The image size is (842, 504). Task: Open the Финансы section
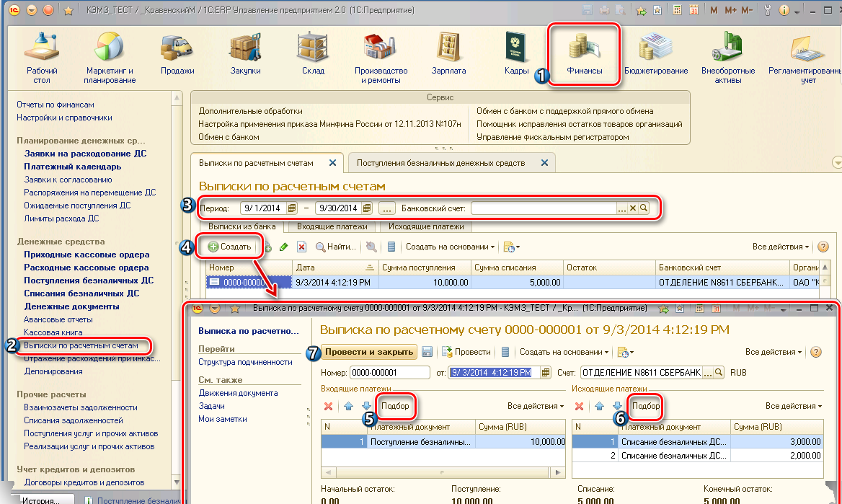[x=584, y=54]
